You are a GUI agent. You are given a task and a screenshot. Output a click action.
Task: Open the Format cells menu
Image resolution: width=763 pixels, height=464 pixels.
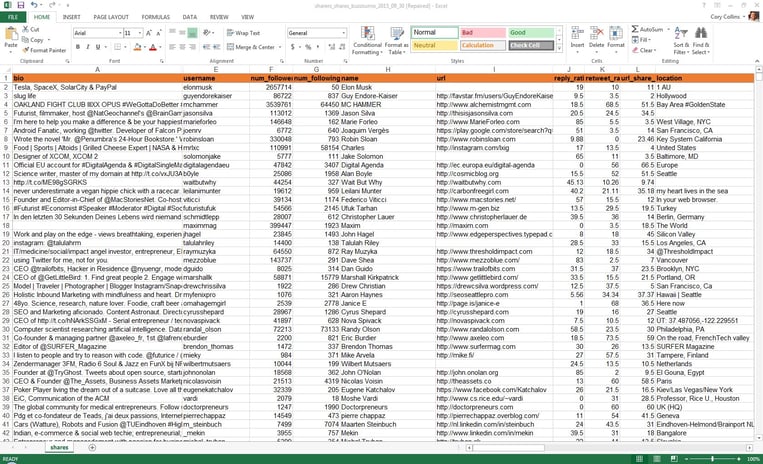click(x=616, y=37)
